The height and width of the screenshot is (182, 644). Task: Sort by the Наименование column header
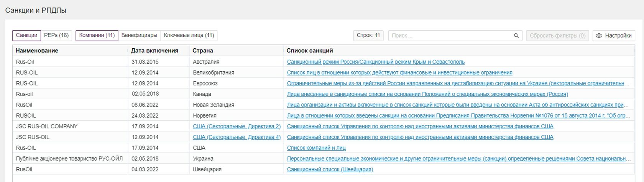(x=37, y=51)
